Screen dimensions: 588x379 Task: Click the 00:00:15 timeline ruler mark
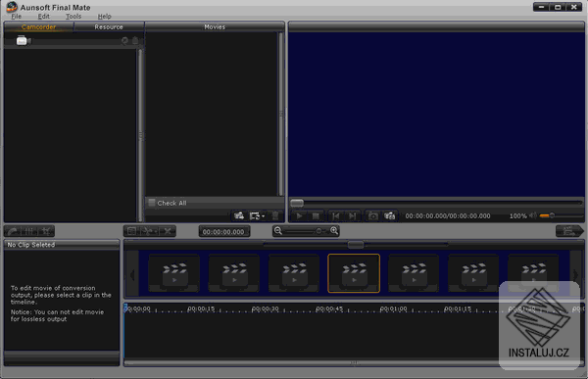click(x=201, y=308)
